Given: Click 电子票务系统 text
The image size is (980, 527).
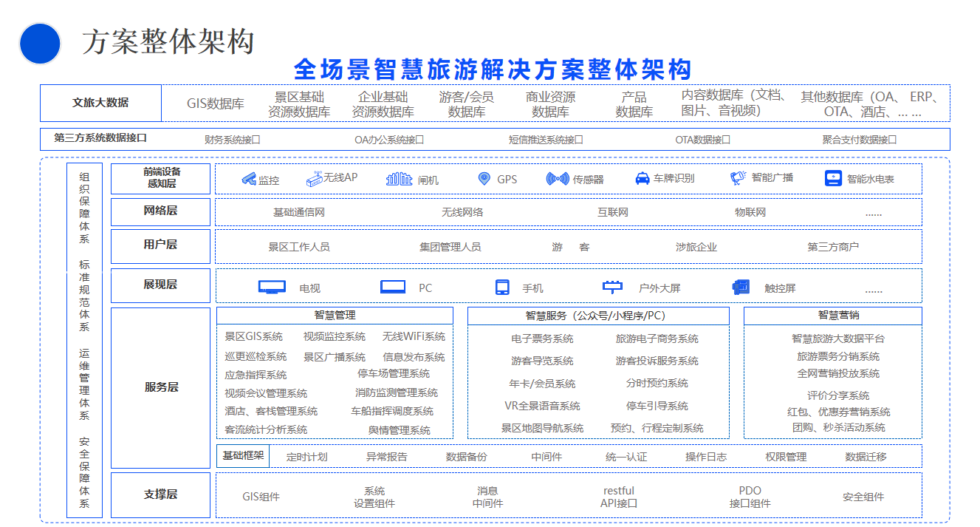Looking at the screenshot, I should [x=542, y=339].
